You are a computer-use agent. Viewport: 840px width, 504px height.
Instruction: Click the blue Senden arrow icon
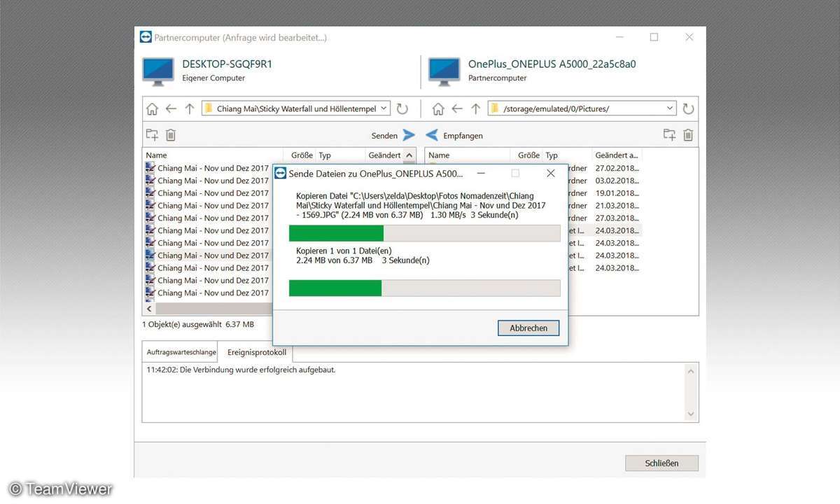(x=409, y=135)
